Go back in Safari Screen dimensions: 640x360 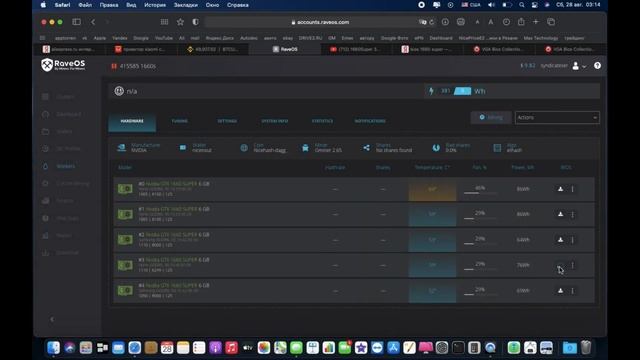tap(93, 22)
